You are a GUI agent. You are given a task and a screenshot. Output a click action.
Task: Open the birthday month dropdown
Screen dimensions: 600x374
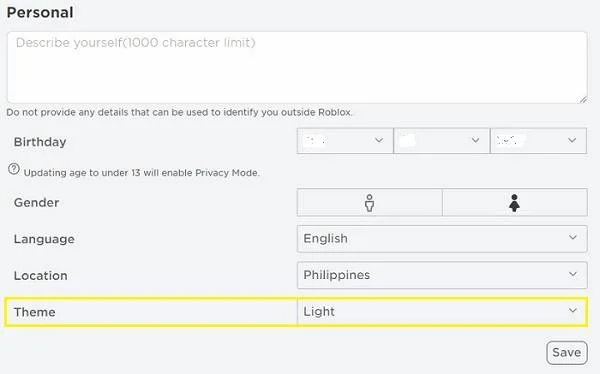[x=345, y=141]
